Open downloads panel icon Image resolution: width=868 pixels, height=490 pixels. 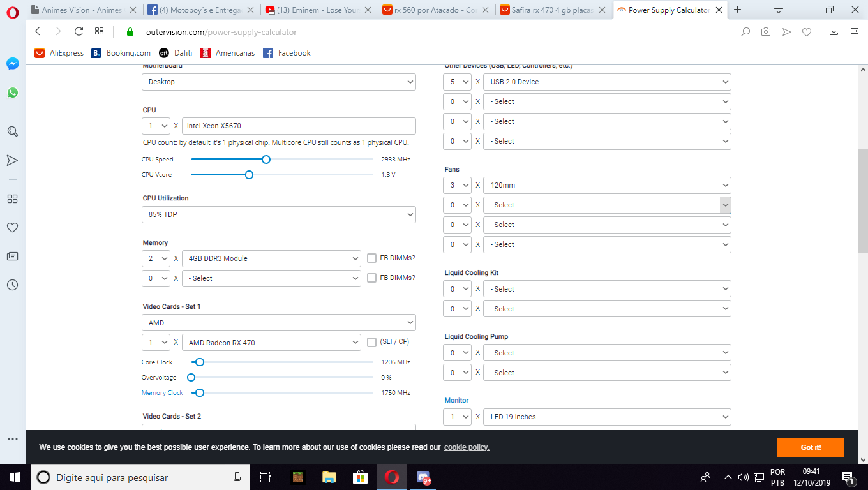point(834,32)
